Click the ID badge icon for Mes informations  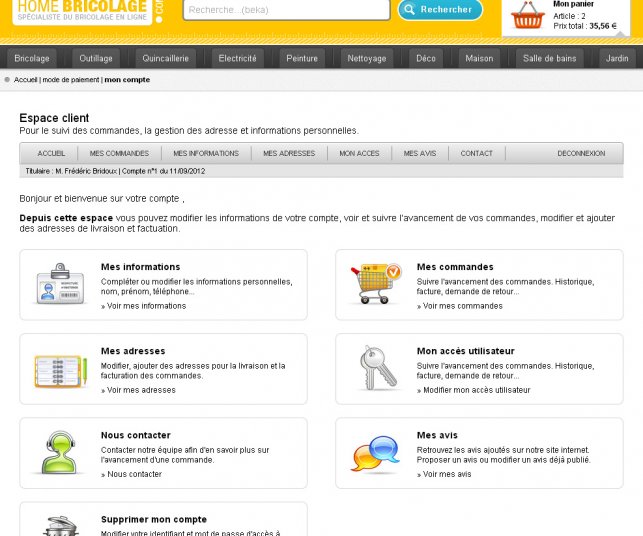click(60, 284)
